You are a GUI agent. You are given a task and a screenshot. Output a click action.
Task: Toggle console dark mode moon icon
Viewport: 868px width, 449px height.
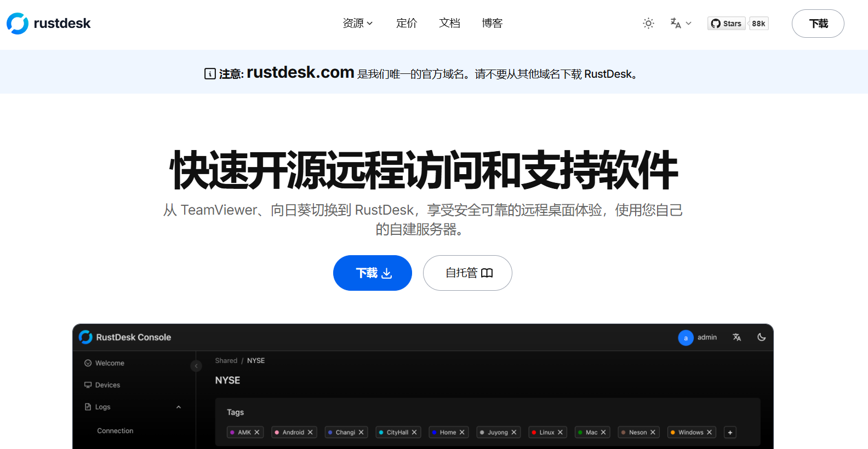point(762,337)
